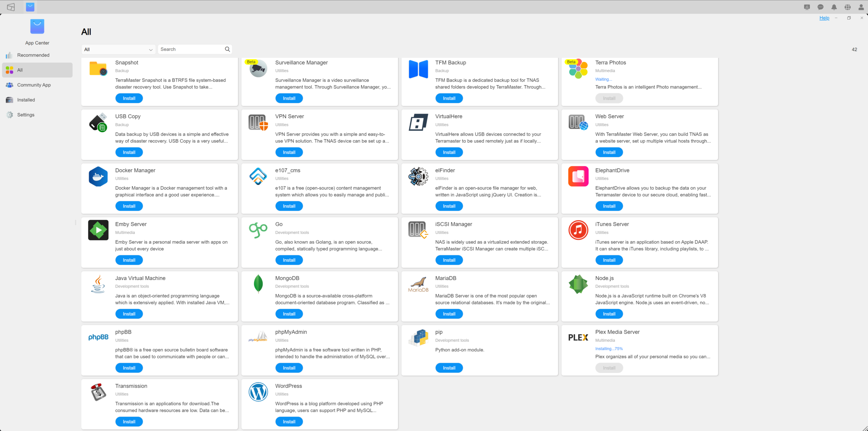Click the Docker Manager whale icon
This screenshot has height=431, width=868.
98,176
